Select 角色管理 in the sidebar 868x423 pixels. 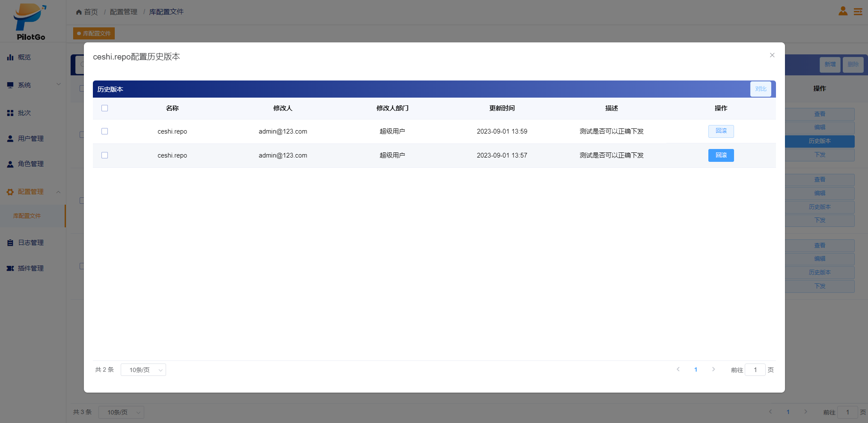click(x=30, y=164)
